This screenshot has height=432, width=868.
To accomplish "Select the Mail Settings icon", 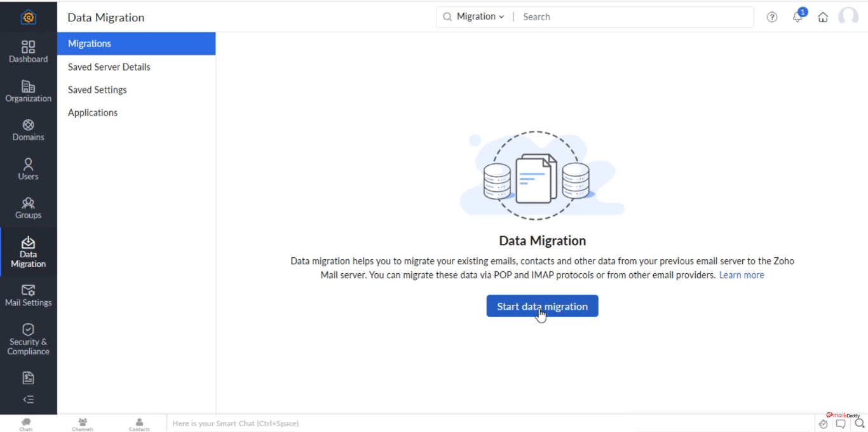I will [x=28, y=295].
